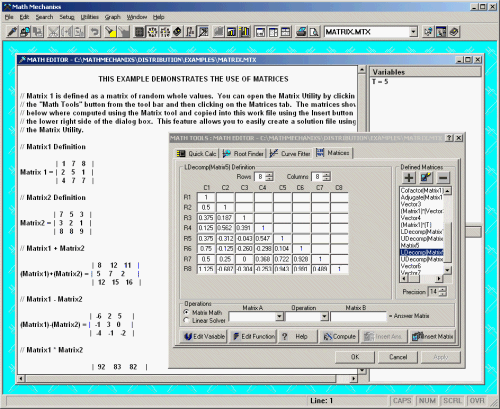
Task: Click the Edit Function button
Action: (x=253, y=336)
